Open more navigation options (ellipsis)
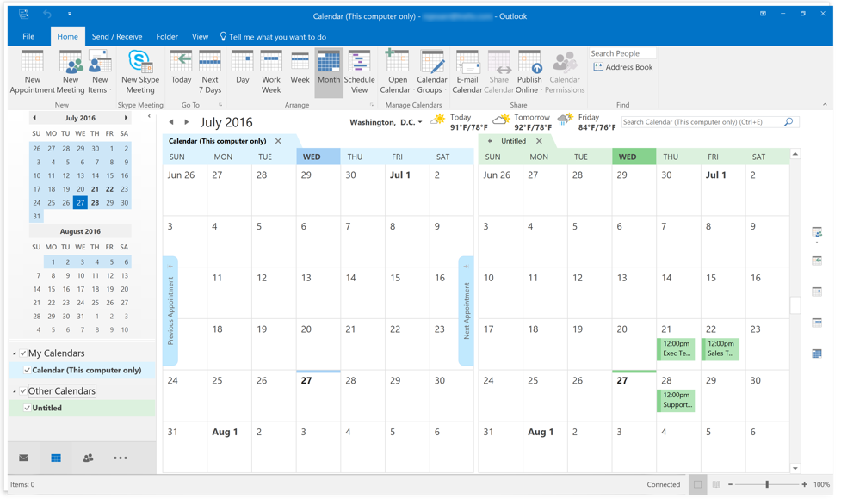Screen dimensions: 841x504 click(121, 458)
